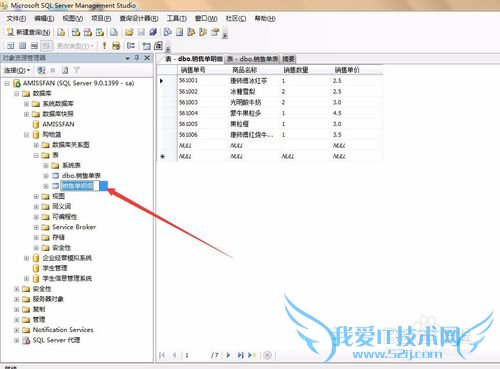This screenshot has height=369, width=500.
Task: Close the Object Explorer panel
Action: tap(147, 58)
